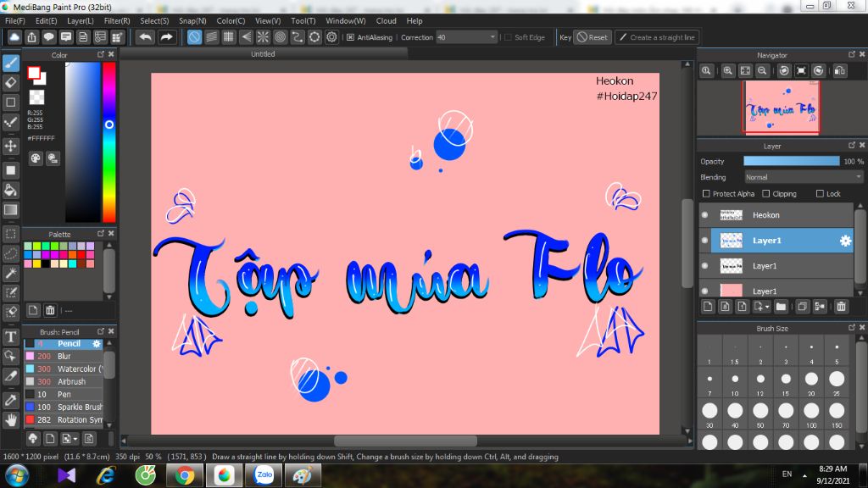Enable the Soft Edge checkbox
Image resolution: width=868 pixels, height=488 pixels.
(508, 37)
